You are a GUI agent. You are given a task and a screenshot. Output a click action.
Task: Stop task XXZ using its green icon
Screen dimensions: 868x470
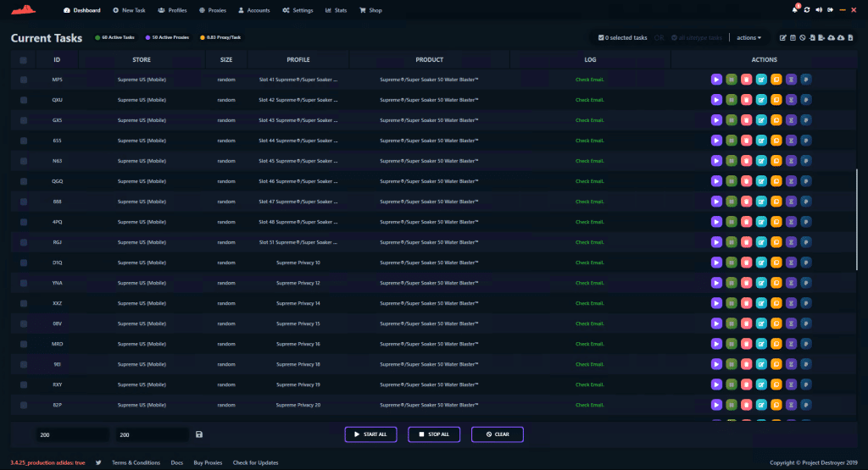732,303
